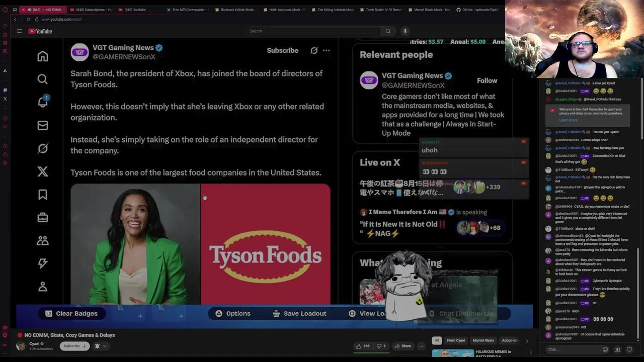Select the Marvel Rivals filter chip

tap(483, 340)
